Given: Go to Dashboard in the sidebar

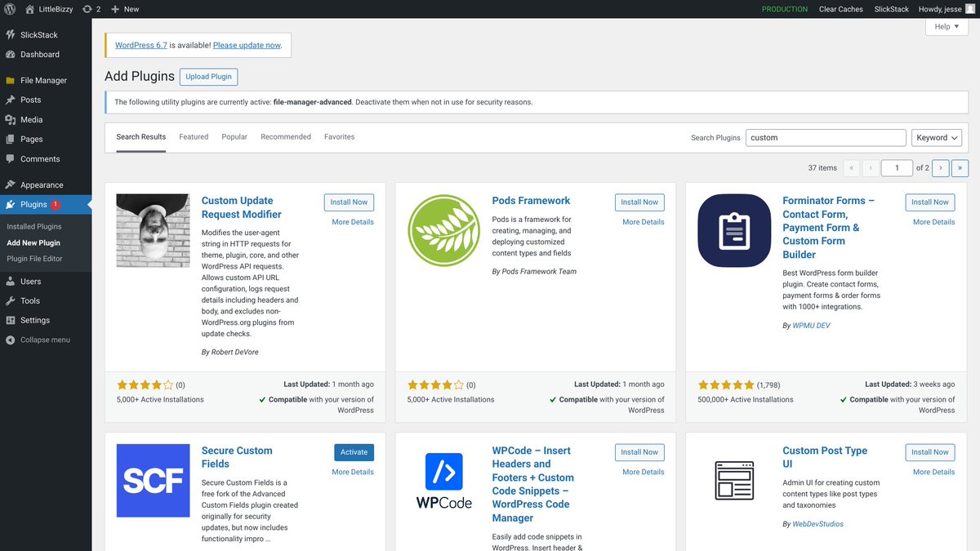Looking at the screenshot, I should [x=46, y=55].
